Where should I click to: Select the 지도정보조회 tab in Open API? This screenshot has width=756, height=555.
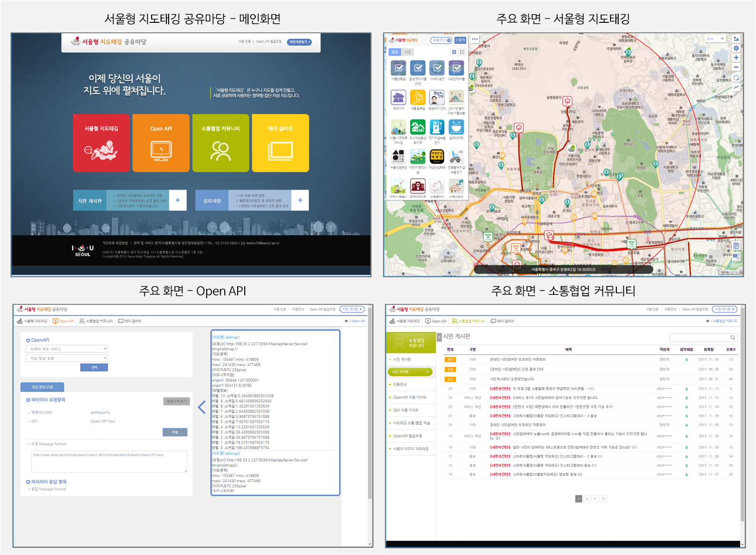tap(42, 387)
